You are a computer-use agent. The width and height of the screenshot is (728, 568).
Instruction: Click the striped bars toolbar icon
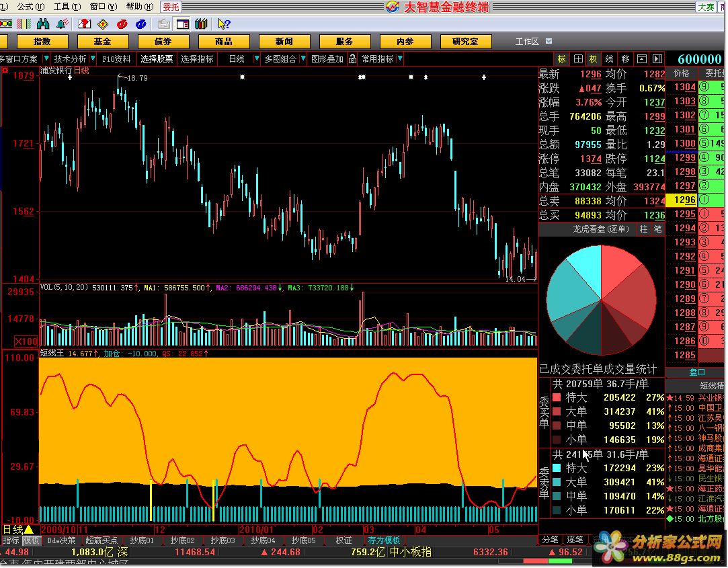tap(24, 24)
